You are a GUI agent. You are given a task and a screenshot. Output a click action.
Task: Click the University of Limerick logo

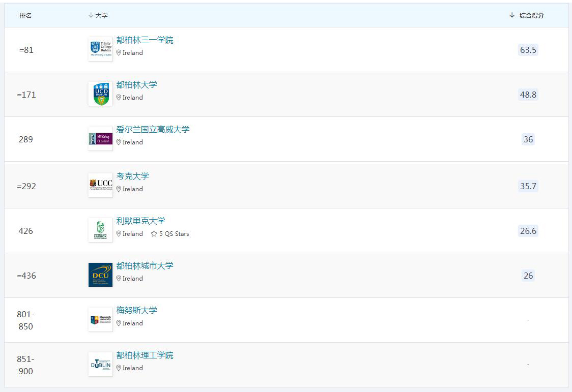tap(100, 230)
